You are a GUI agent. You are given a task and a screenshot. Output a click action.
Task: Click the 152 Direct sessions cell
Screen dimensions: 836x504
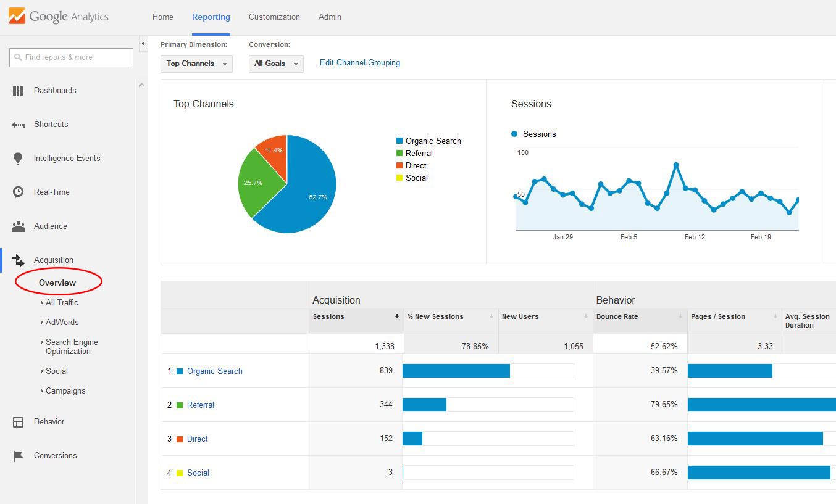(386, 439)
